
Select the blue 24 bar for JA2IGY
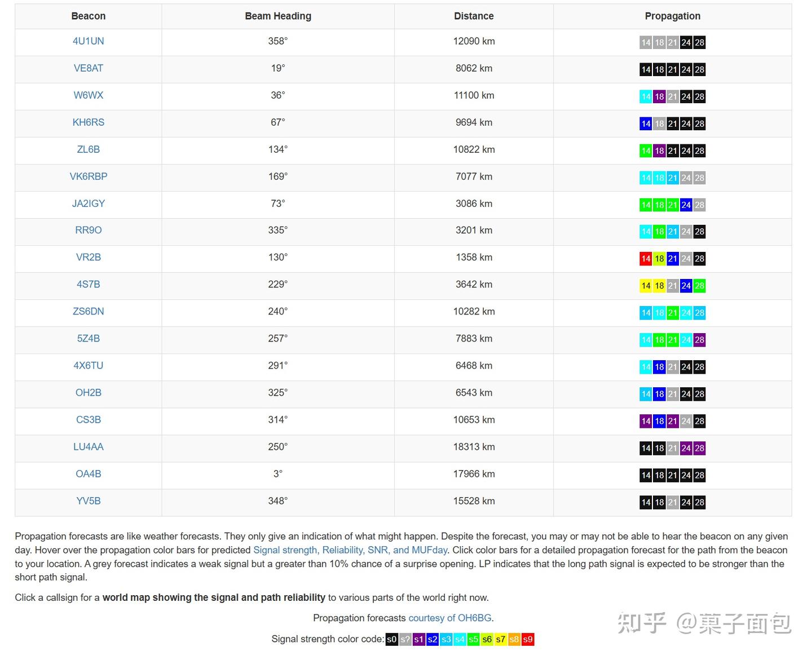tap(686, 205)
